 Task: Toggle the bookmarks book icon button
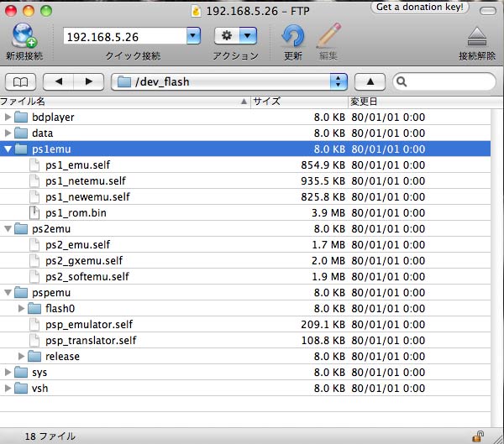click(20, 82)
